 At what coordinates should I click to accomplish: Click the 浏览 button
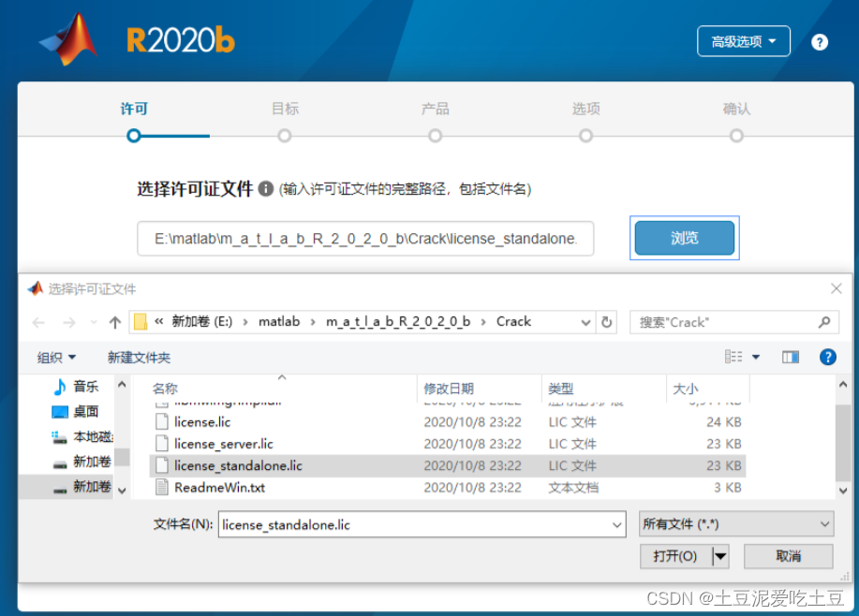pos(684,238)
